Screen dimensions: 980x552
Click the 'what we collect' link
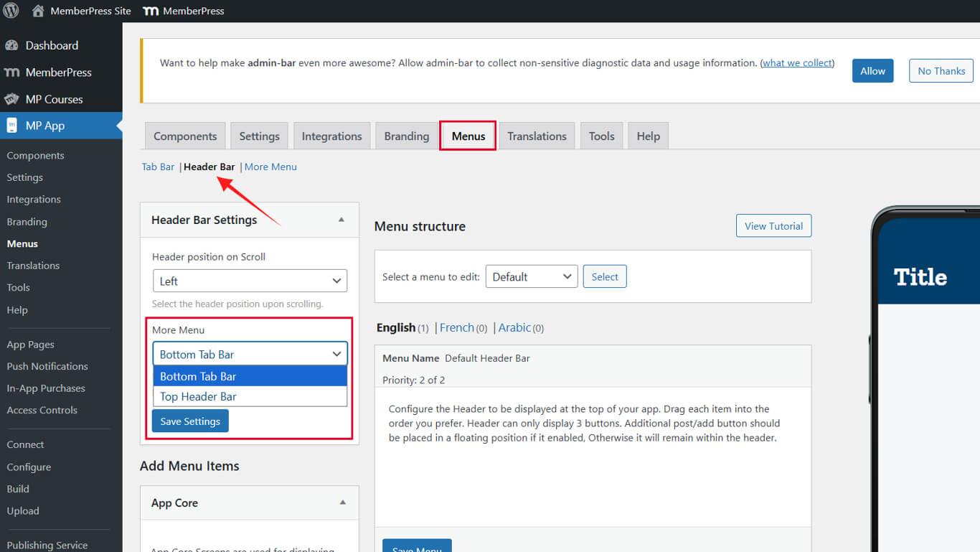click(796, 62)
